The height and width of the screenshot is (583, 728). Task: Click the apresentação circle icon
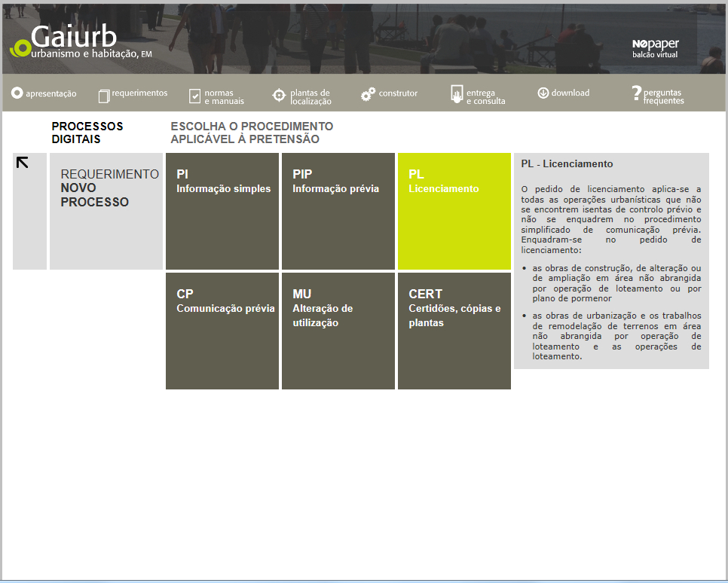point(17,93)
